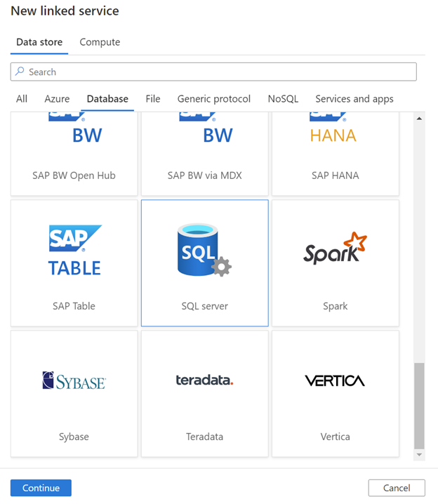Select the SQL server database icon
The image size is (438, 504).
204,250
